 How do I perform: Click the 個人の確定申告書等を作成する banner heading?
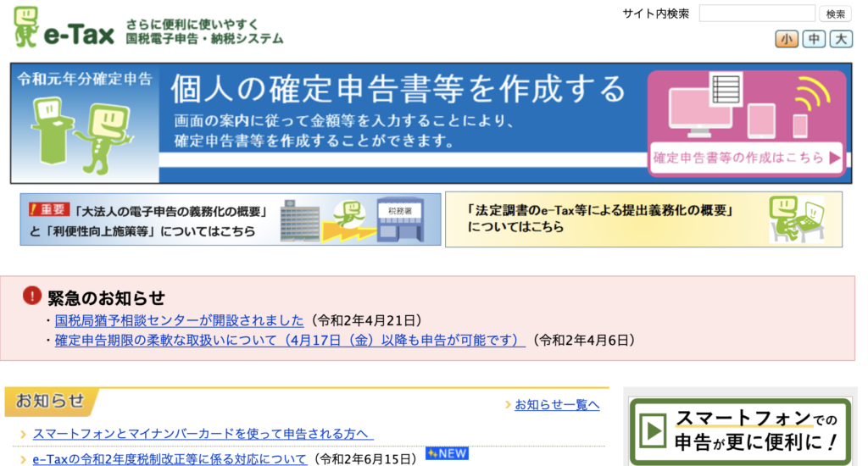[398, 89]
